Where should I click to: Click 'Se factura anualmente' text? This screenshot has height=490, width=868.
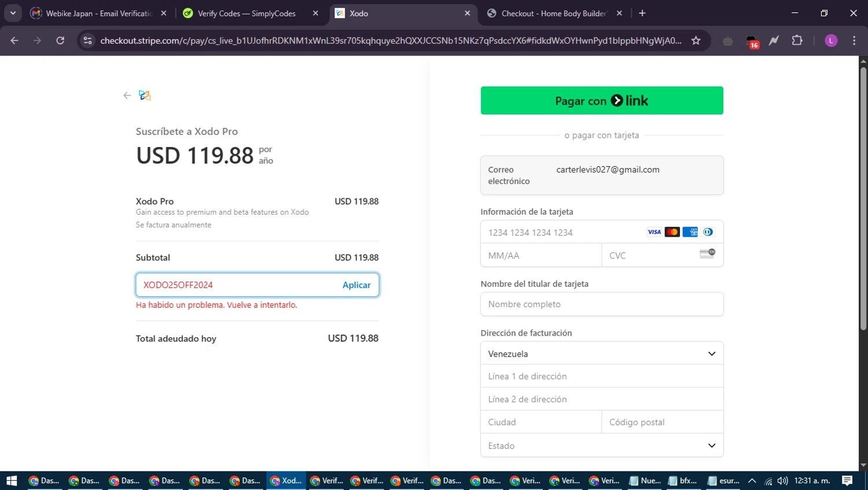(174, 225)
